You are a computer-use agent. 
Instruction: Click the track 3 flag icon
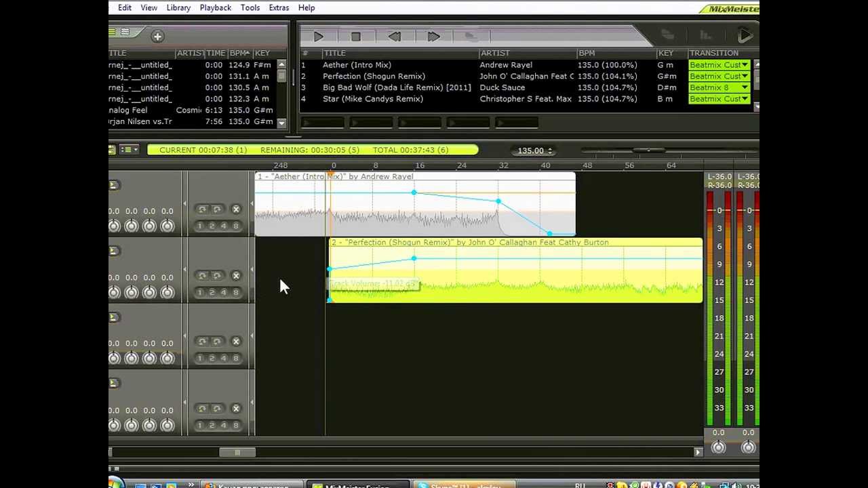click(114, 317)
